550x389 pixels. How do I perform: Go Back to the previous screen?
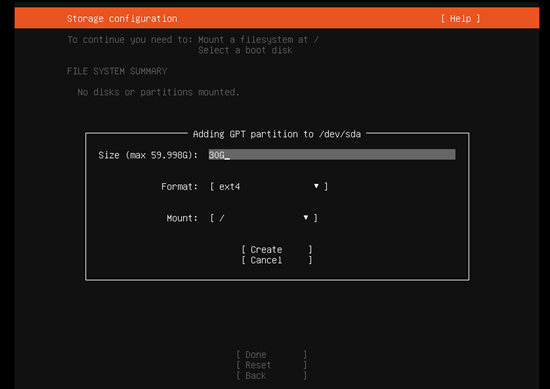tap(271, 376)
